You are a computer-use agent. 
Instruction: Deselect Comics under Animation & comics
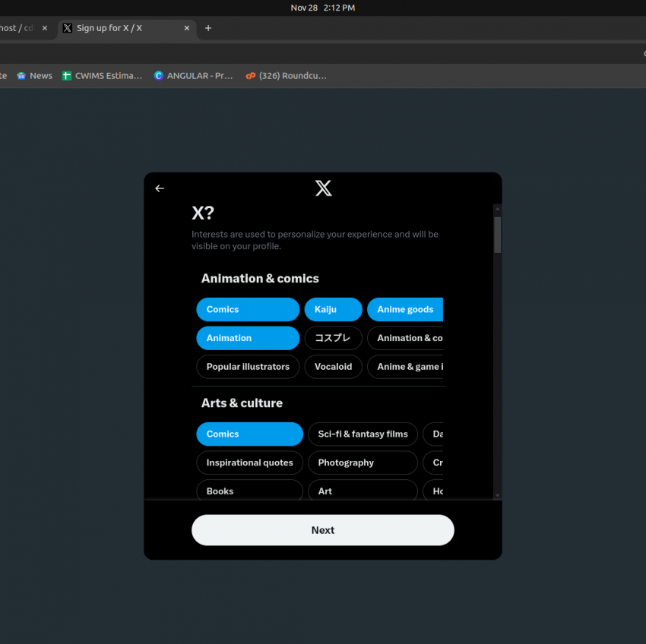248,309
